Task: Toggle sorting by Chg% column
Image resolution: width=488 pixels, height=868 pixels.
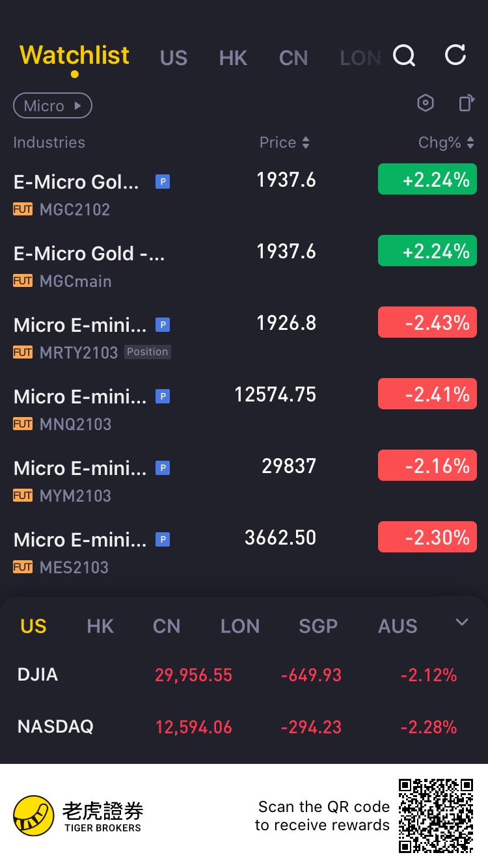Action: [x=446, y=142]
